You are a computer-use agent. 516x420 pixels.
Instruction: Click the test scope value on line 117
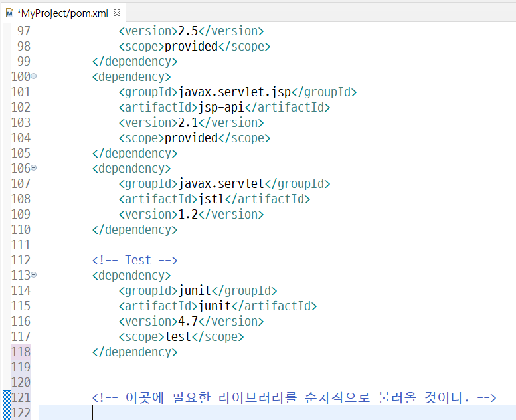tap(178, 337)
